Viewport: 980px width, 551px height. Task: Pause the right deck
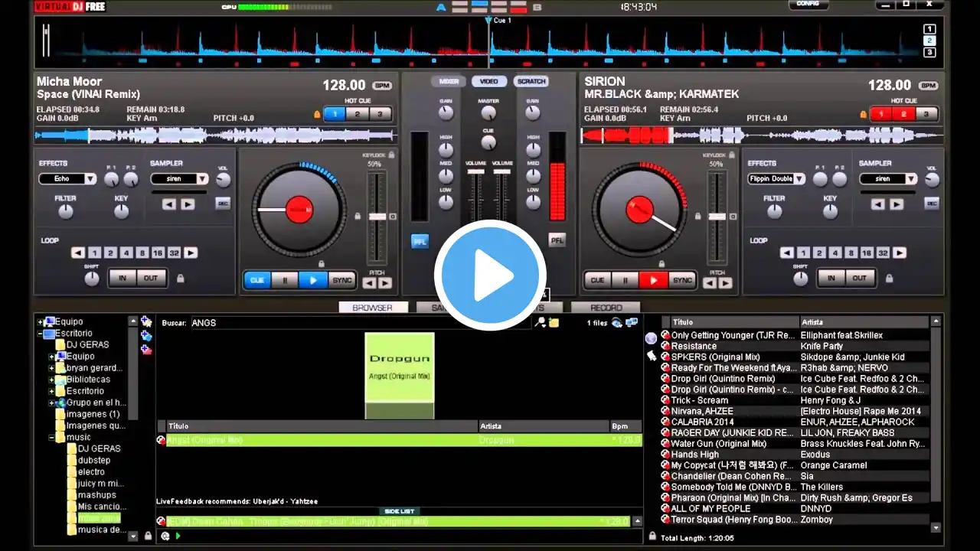point(626,280)
